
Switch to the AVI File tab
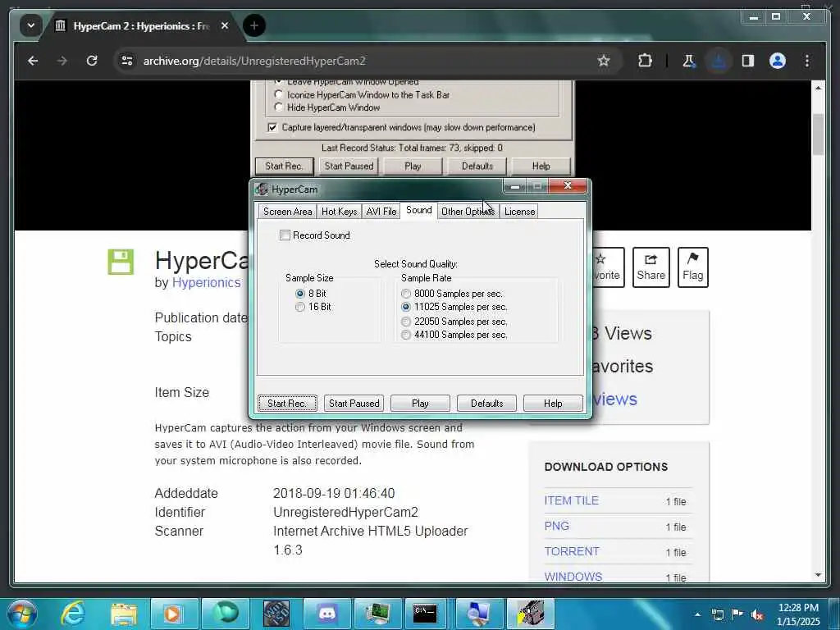point(381,212)
